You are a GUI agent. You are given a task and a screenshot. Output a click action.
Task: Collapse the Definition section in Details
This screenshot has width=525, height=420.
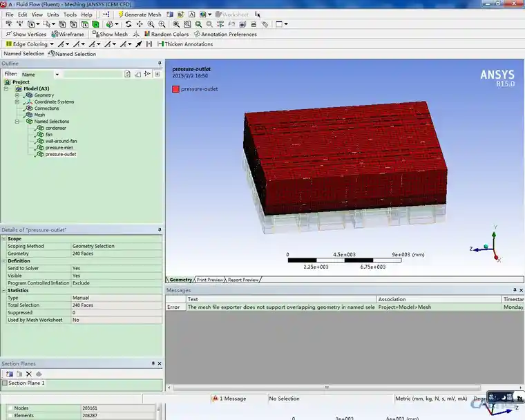(3, 261)
